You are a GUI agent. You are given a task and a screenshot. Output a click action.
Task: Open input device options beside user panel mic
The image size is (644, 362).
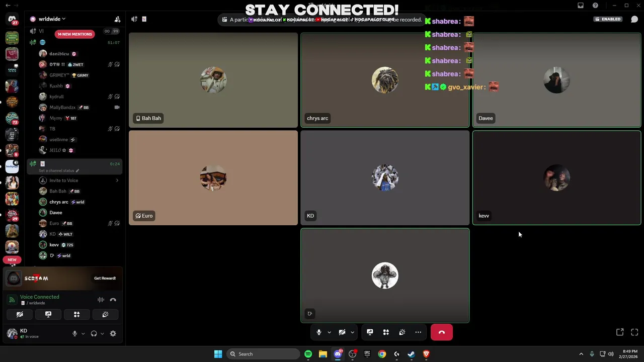[83, 333]
